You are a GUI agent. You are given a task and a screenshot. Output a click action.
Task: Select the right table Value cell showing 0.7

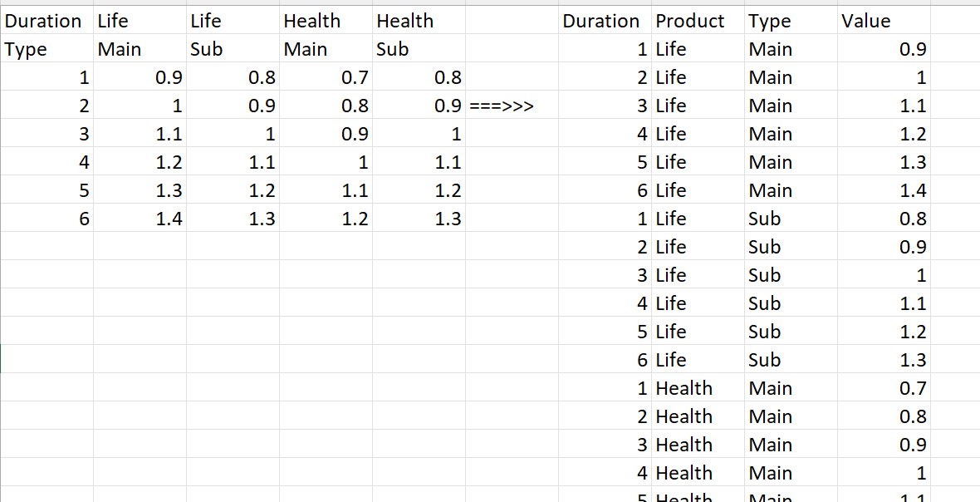tap(912, 389)
